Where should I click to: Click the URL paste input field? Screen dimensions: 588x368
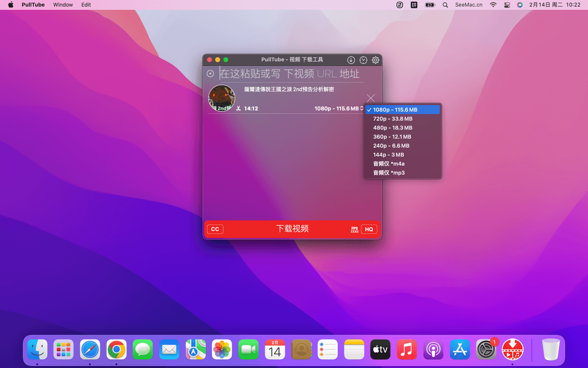point(292,74)
